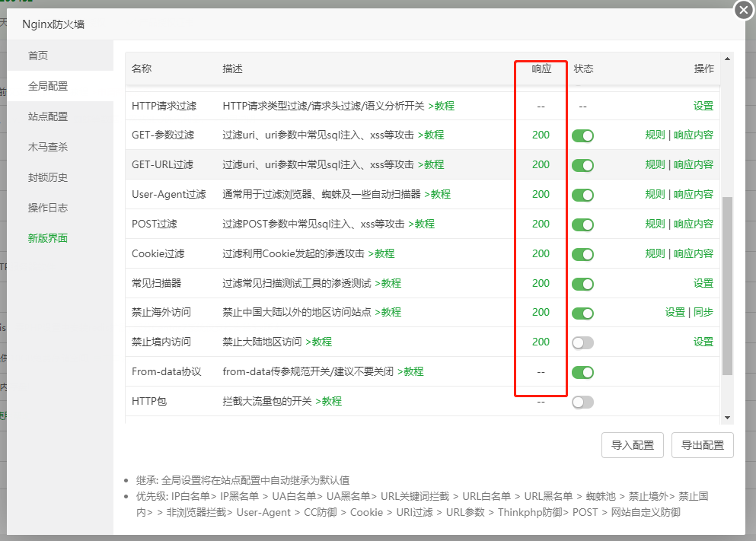Image resolution: width=756 pixels, height=541 pixels.
Task: Open the 教程 link for POST过滤
Action: [x=421, y=224]
